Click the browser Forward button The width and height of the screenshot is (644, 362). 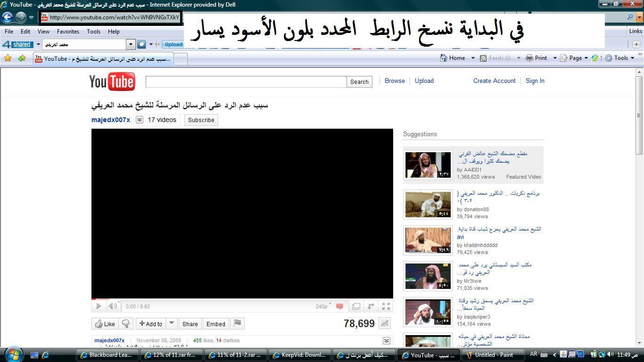21,17
